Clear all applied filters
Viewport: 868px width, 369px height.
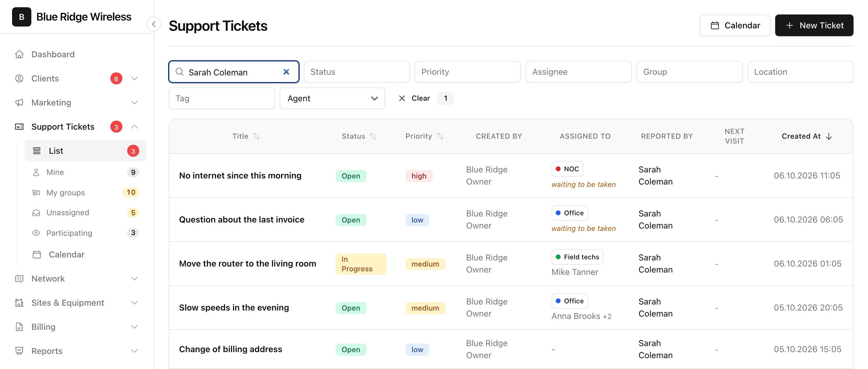click(x=414, y=98)
